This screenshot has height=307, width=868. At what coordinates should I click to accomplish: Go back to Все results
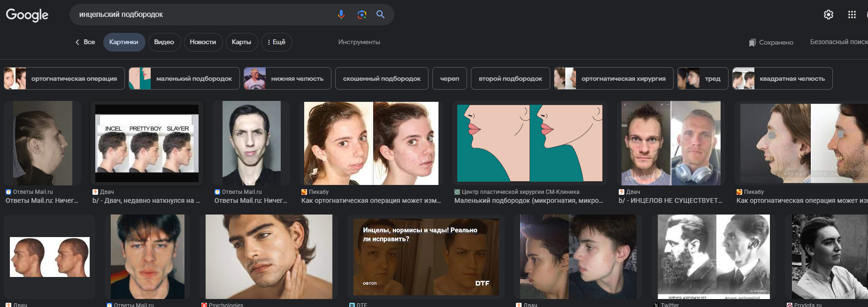[x=85, y=42]
